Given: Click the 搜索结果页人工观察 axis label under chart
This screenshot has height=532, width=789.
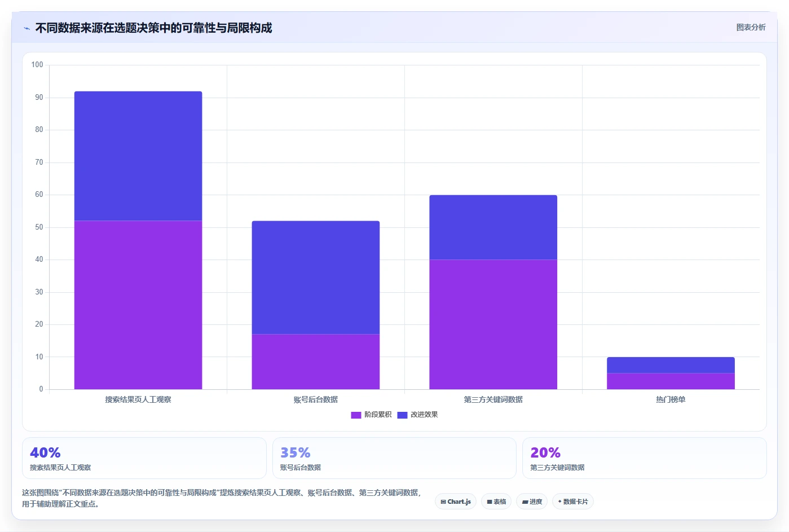Looking at the screenshot, I should point(138,399).
